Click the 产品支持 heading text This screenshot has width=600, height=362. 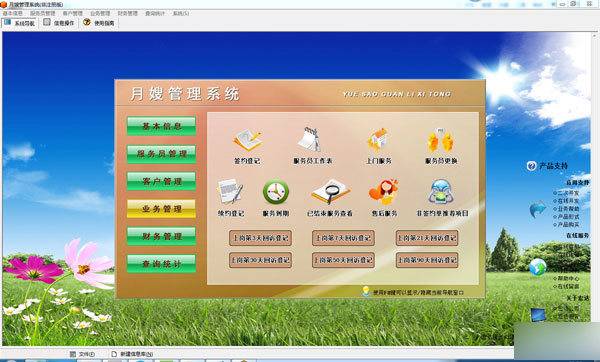553,166
